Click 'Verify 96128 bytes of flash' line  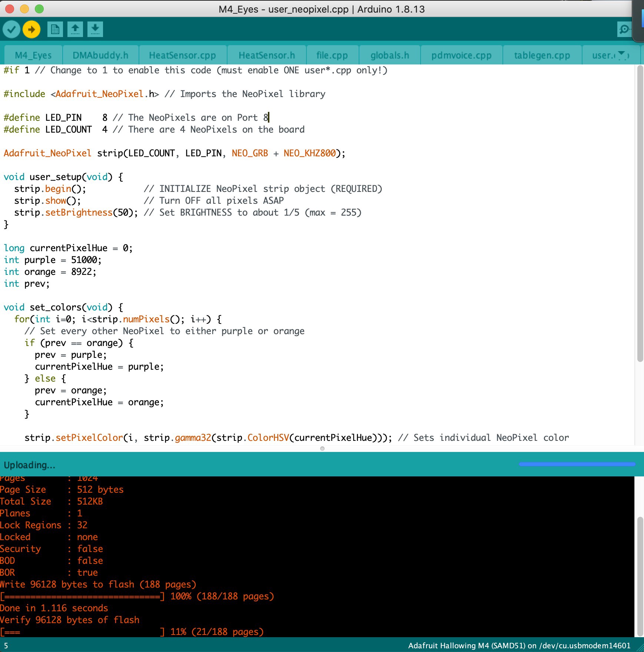point(70,620)
